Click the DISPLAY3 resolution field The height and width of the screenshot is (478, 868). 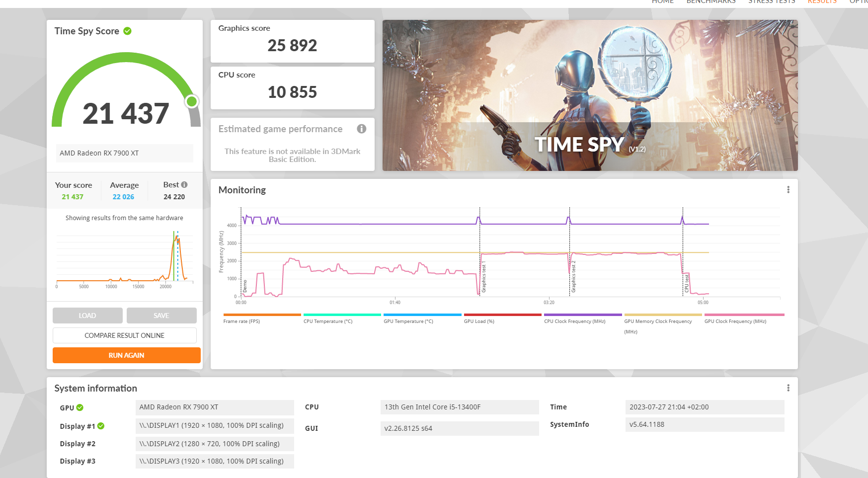pos(215,461)
